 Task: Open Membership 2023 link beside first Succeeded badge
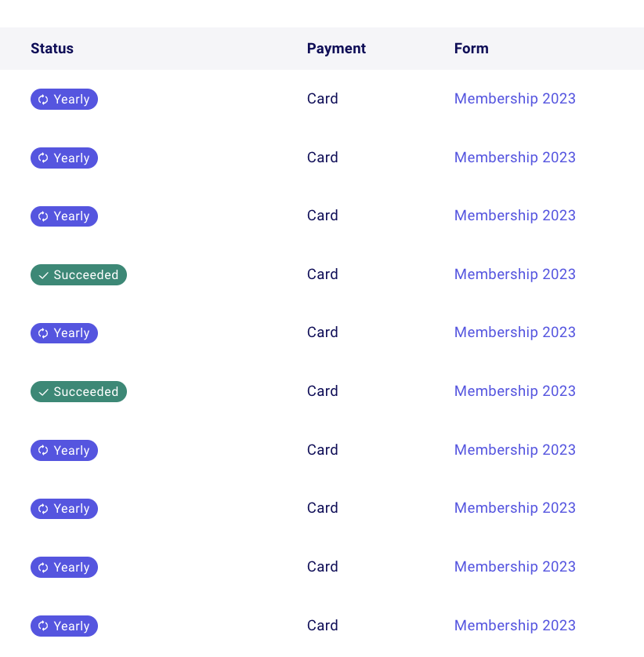click(x=515, y=274)
